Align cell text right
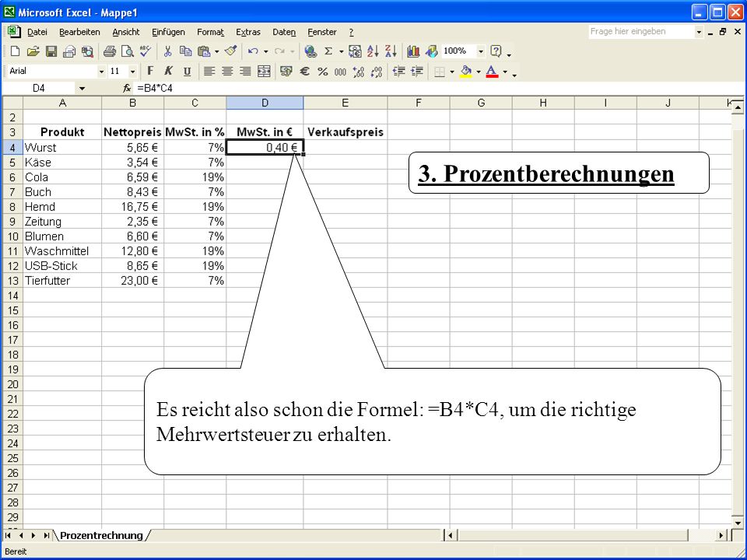The width and height of the screenshot is (747, 560). pos(245,72)
